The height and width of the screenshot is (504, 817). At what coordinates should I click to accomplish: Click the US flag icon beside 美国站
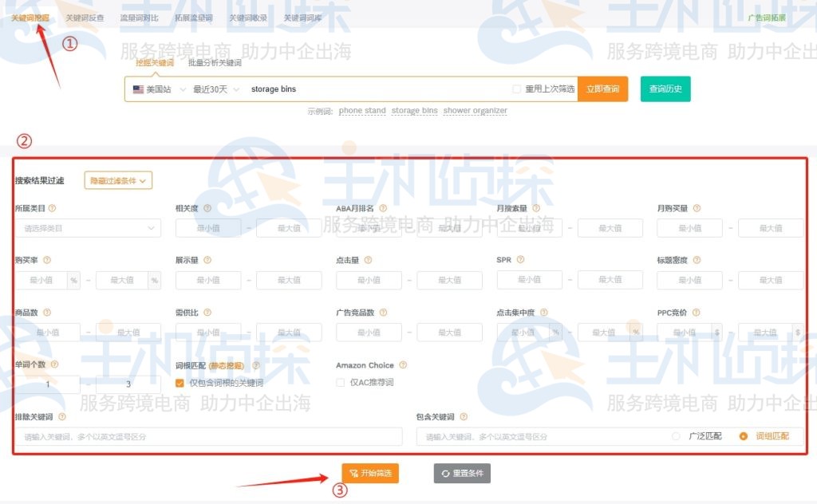[x=139, y=89]
